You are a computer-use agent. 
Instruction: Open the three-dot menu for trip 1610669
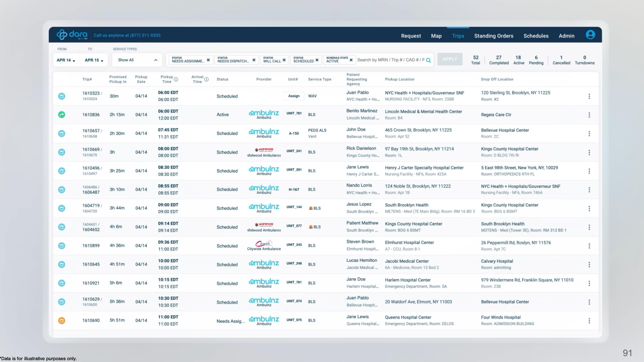589,152
